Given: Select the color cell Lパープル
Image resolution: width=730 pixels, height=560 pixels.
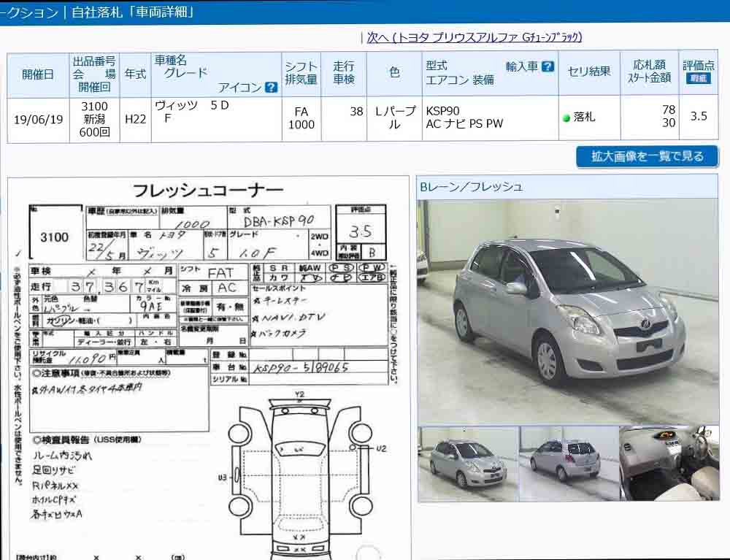Looking at the screenshot, I should point(394,118).
